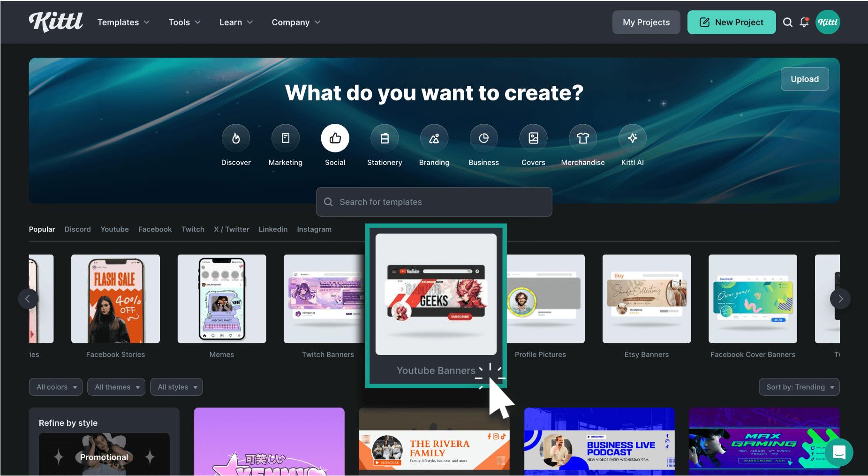The width and height of the screenshot is (868, 476).
Task: Expand the Templates menu
Action: coord(123,22)
